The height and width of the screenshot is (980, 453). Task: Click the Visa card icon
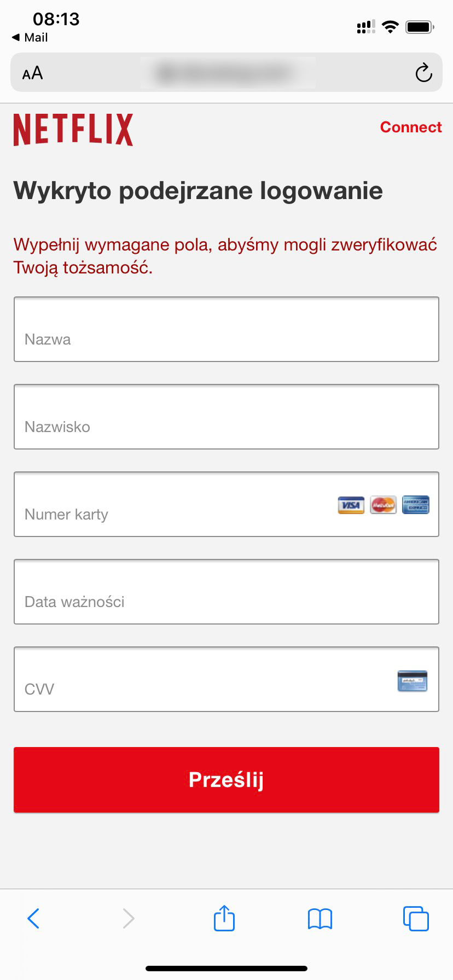(351, 505)
